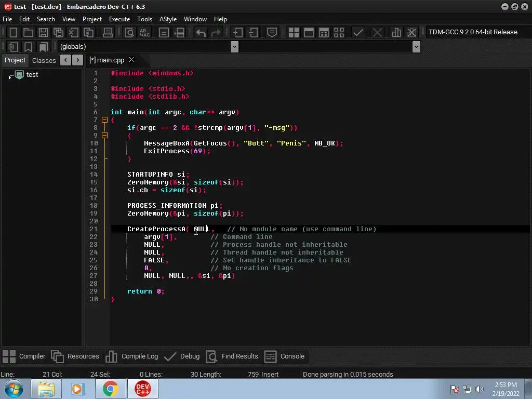Switch to the Classes side tab
Viewport: 532px width, 399px height.
click(x=44, y=60)
